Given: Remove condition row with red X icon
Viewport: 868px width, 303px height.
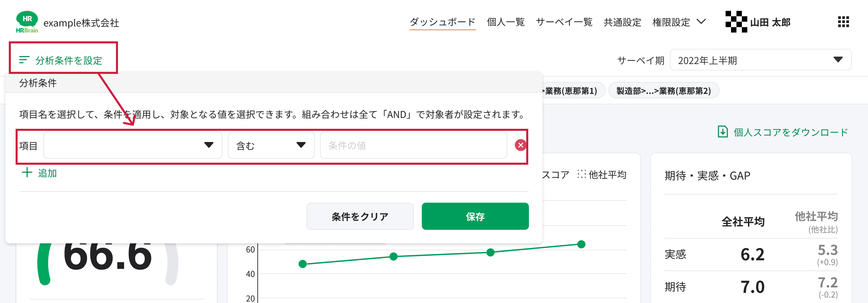Looking at the screenshot, I should click(x=520, y=145).
